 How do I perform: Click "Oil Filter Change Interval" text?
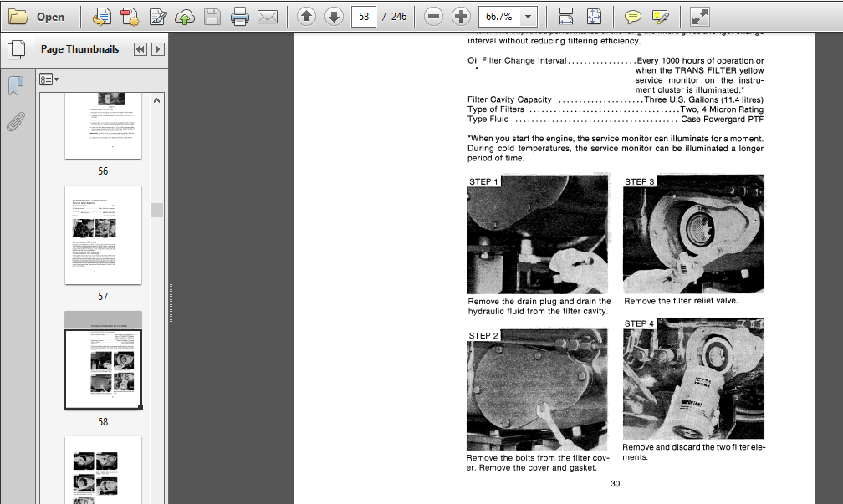(x=517, y=60)
